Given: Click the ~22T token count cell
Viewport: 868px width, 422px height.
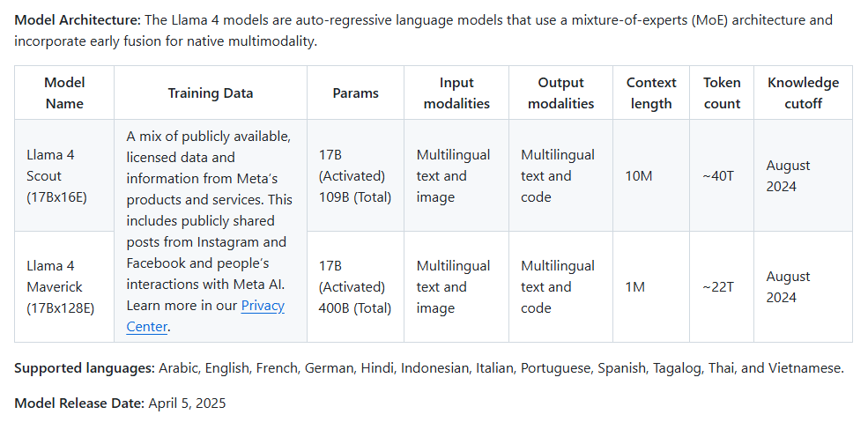Looking at the screenshot, I should pos(718,286).
